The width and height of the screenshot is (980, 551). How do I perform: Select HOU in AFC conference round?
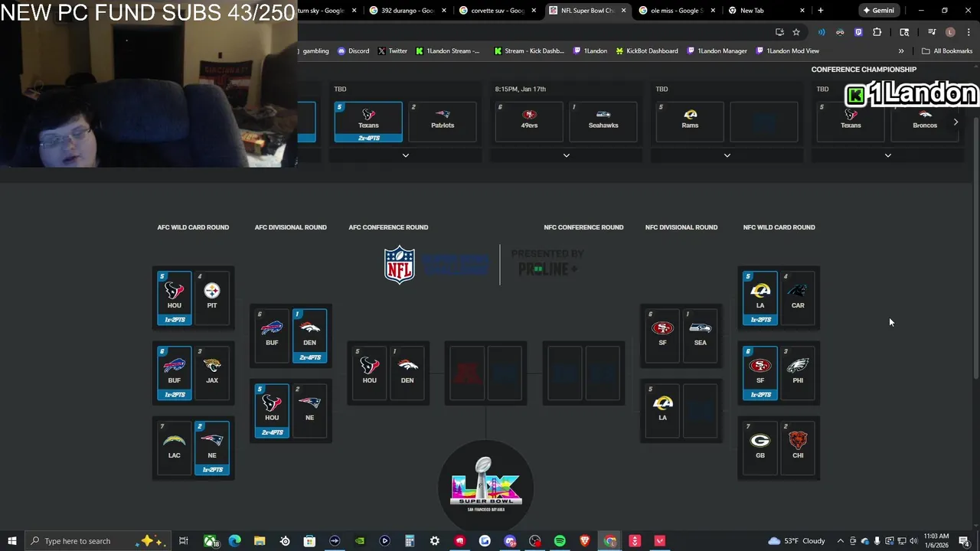click(370, 373)
